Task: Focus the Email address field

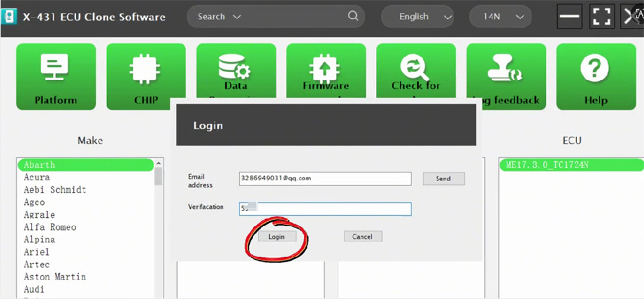Action: point(325,178)
